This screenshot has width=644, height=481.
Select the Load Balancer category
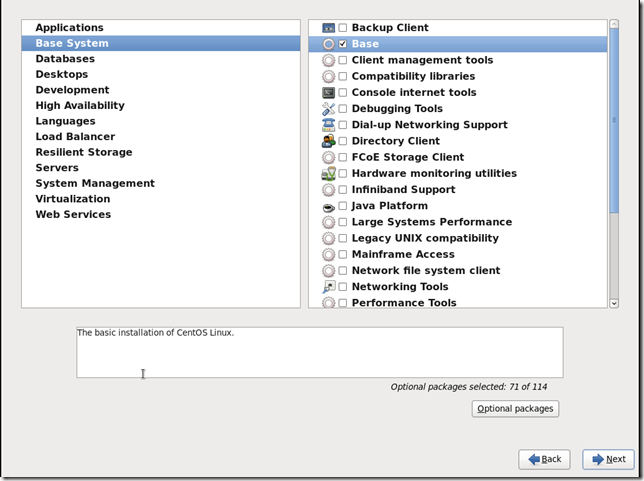tap(161, 137)
